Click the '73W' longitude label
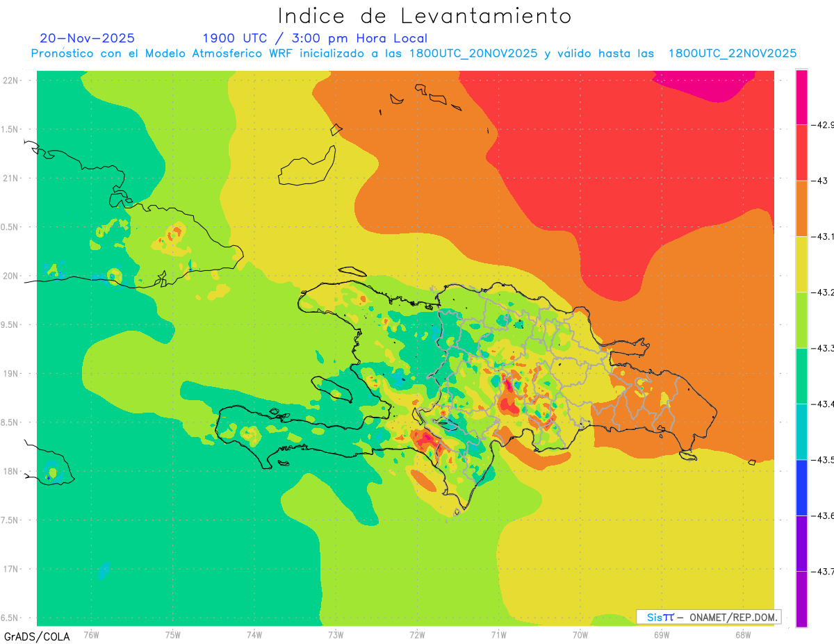The height and width of the screenshot is (644, 834). pyautogui.click(x=336, y=635)
